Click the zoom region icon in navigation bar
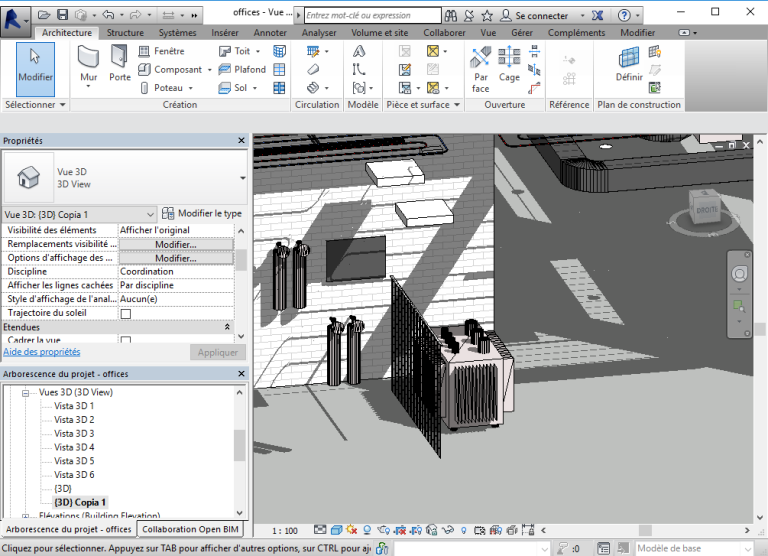The image size is (768, 556). tap(739, 307)
